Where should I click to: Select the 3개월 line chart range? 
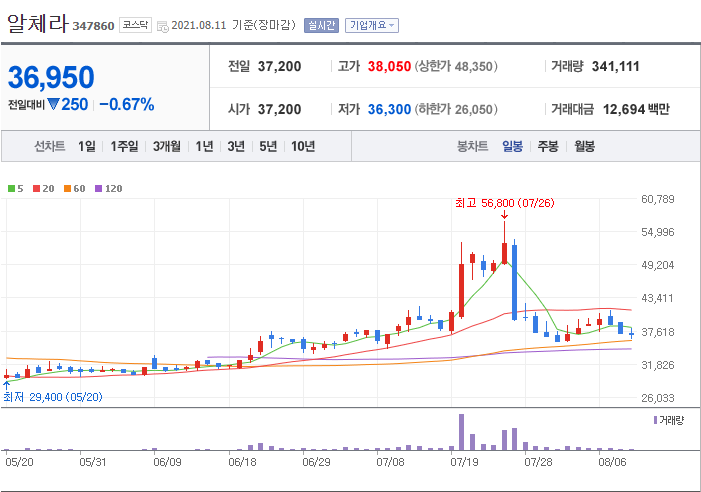click(x=167, y=146)
